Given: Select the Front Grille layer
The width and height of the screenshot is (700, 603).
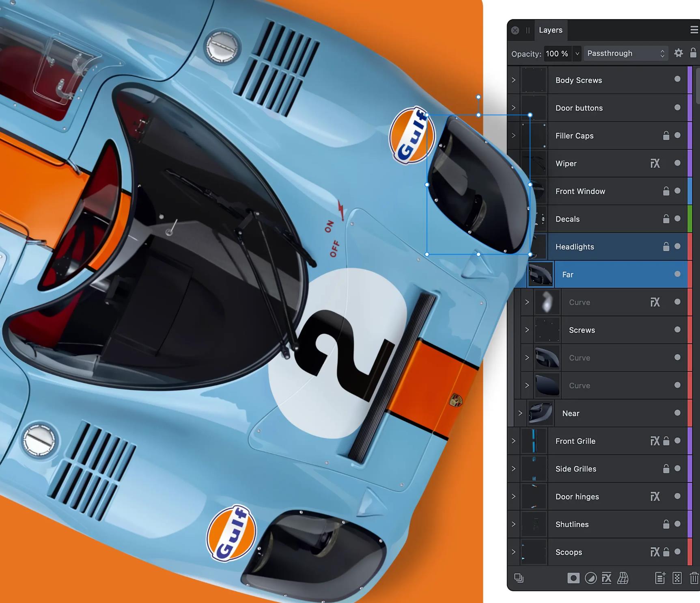Looking at the screenshot, I should [575, 441].
